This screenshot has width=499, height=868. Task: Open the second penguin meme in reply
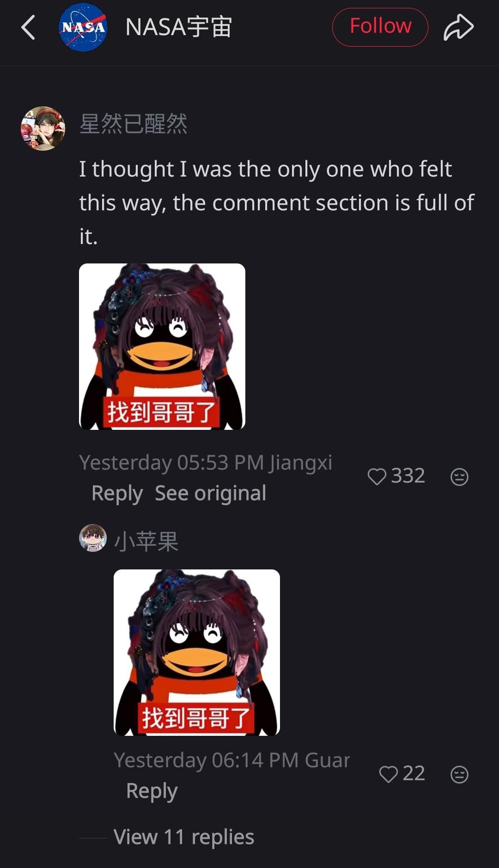(x=197, y=653)
